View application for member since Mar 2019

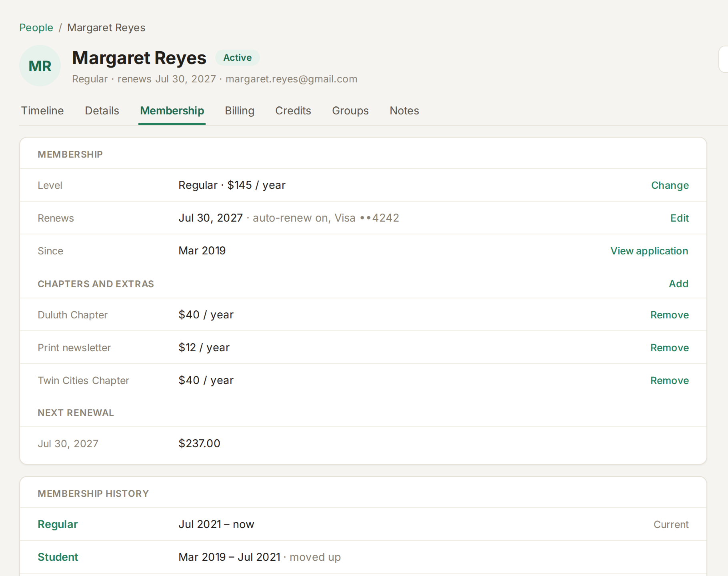point(649,251)
